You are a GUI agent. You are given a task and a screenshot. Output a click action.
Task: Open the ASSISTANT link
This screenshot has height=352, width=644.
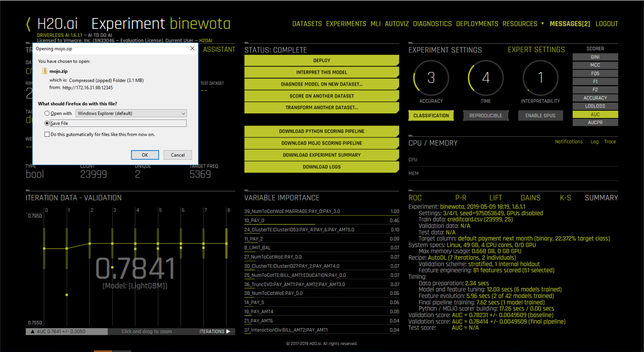tap(219, 50)
